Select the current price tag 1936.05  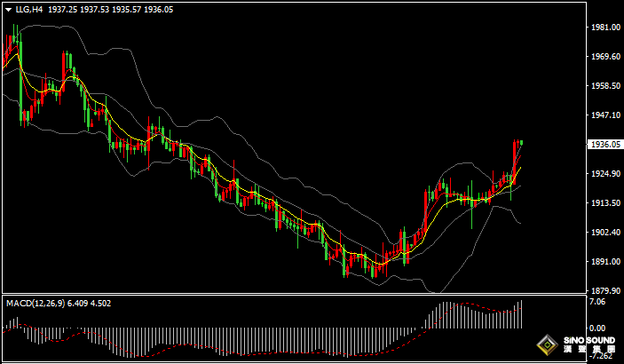[x=604, y=144]
